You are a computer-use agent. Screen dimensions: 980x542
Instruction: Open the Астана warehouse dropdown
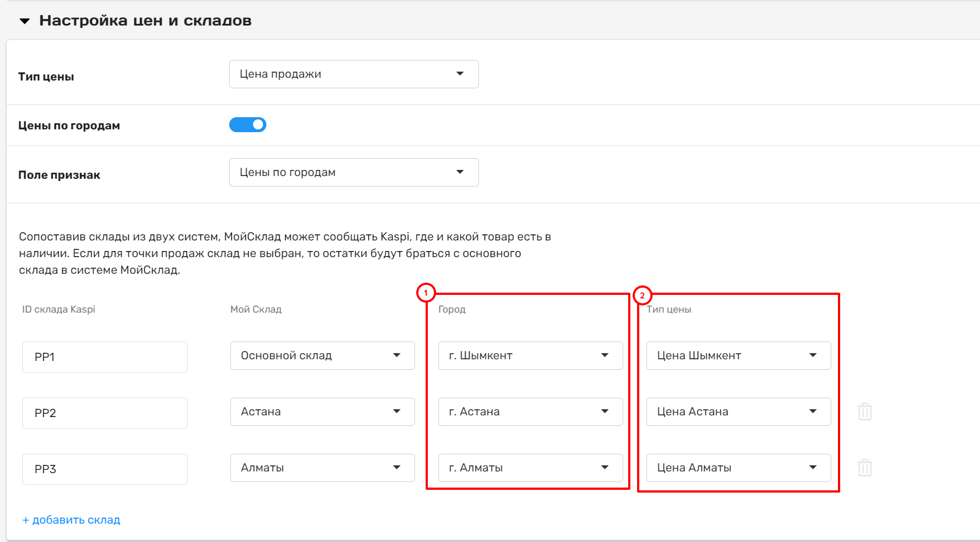click(322, 411)
